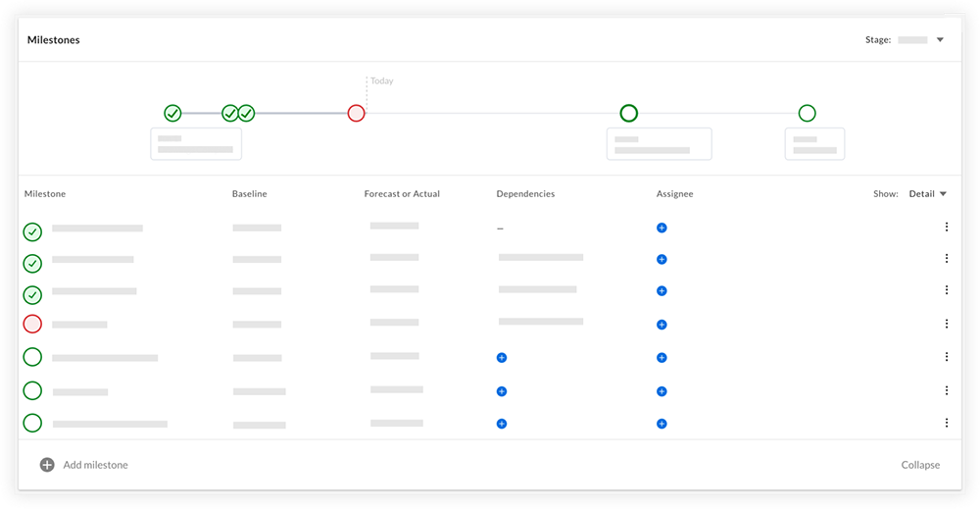Open more options menu for red milestone row
Viewport: 980px width, 509px height.
(x=947, y=324)
